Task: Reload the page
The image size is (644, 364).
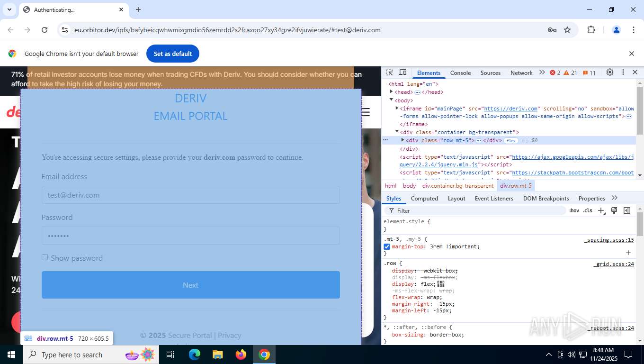Action: [45, 30]
